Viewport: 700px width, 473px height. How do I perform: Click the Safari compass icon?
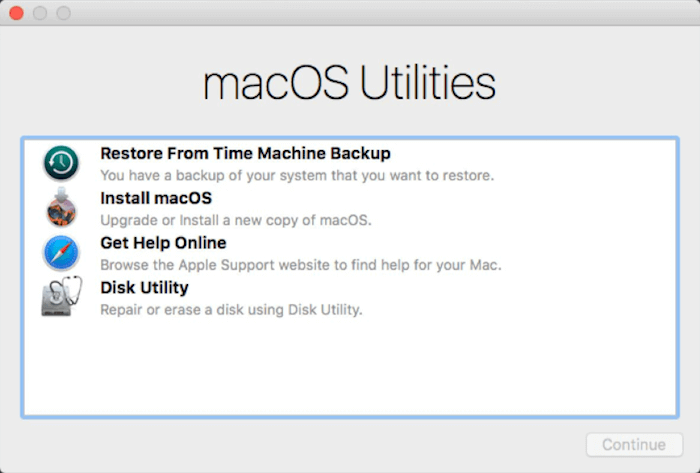point(61,253)
